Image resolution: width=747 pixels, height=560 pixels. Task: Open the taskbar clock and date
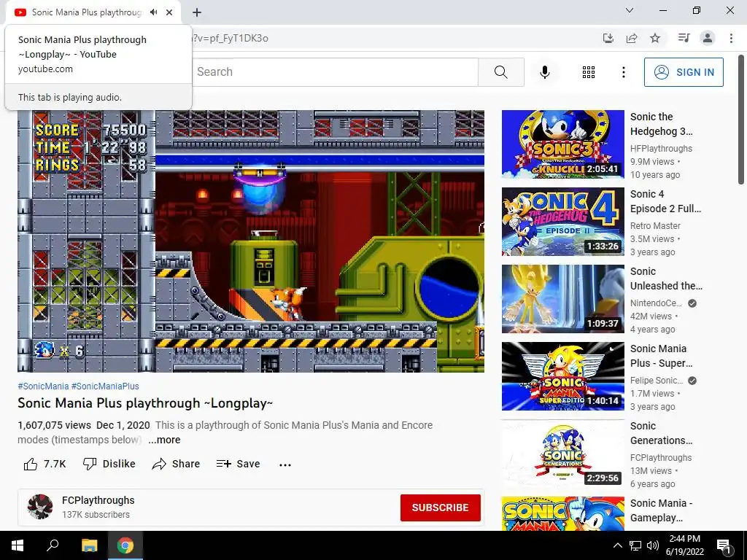click(684, 545)
